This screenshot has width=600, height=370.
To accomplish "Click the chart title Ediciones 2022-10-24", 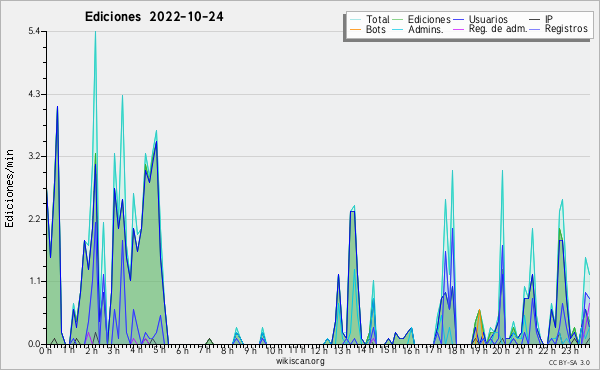I will click(x=154, y=17).
